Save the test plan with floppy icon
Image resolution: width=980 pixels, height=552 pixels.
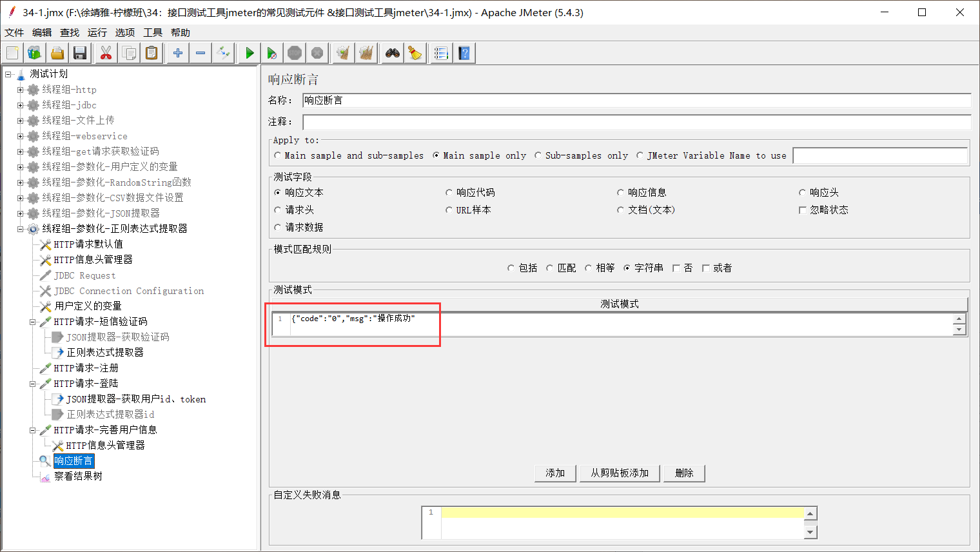point(80,53)
